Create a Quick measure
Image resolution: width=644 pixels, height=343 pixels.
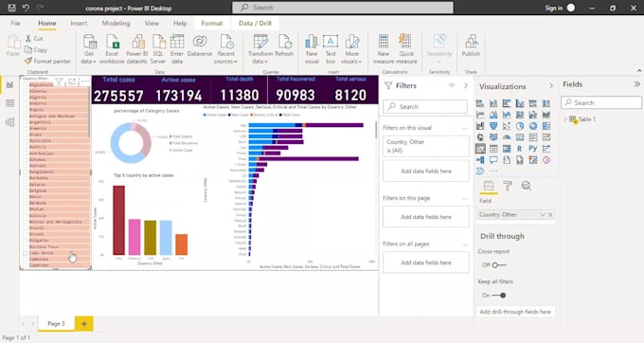(x=406, y=49)
